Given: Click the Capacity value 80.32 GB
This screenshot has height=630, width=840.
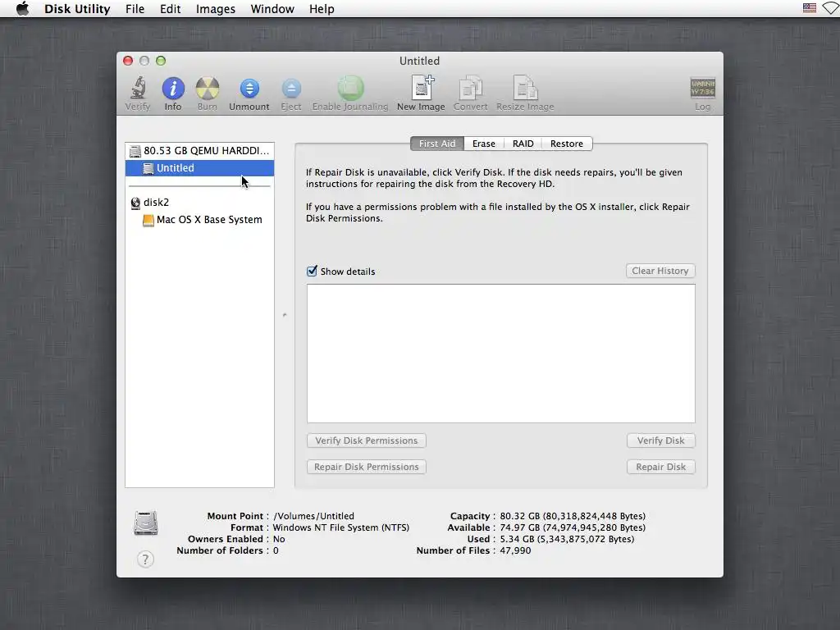Looking at the screenshot, I should click(573, 516).
